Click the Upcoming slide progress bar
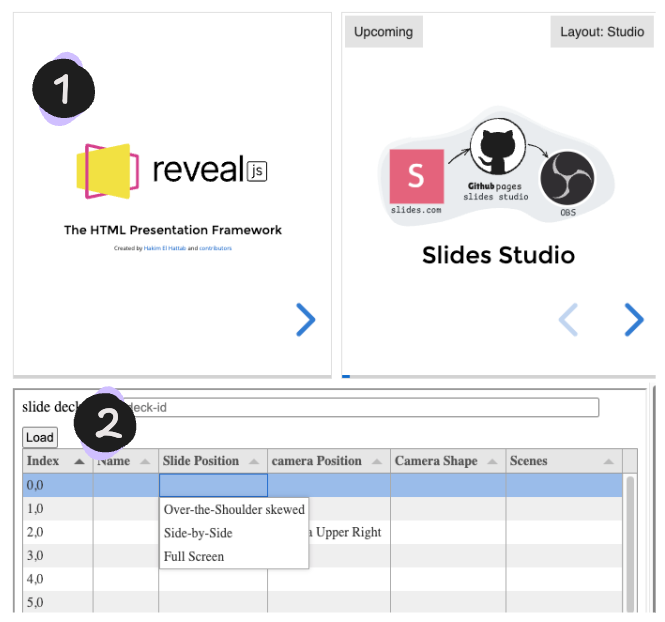Screen dimensions: 665x622 pos(499,376)
